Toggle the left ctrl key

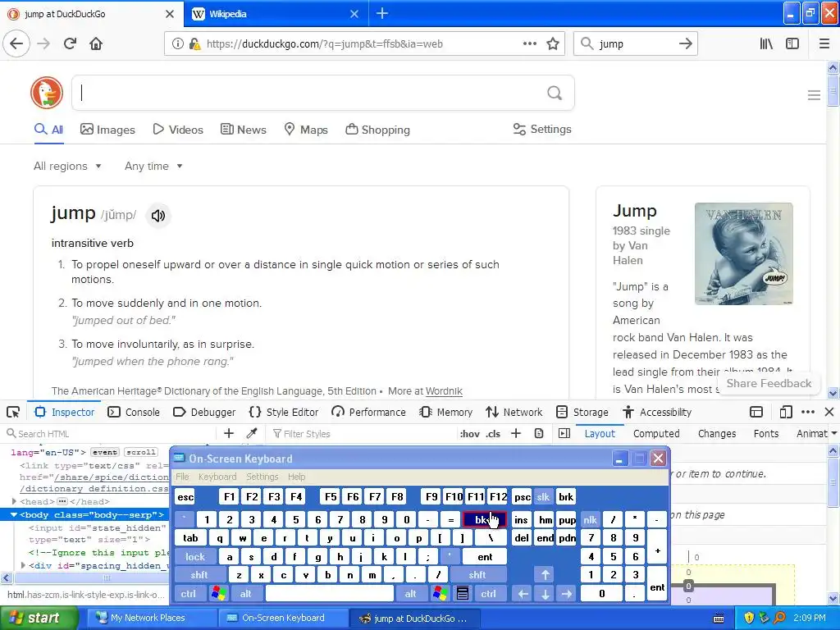tap(188, 594)
